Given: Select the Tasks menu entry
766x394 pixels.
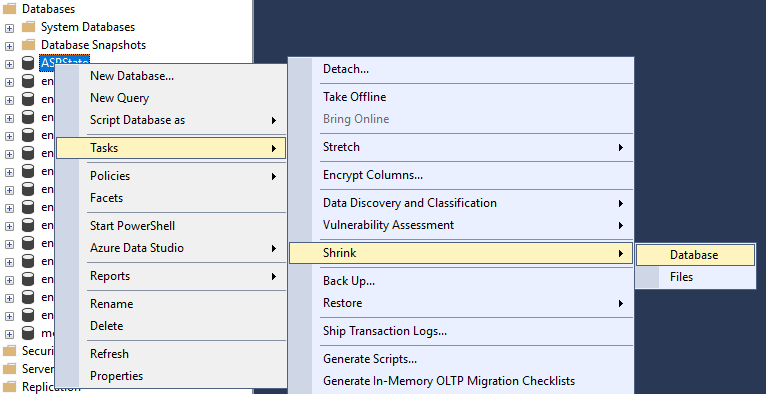Looking at the screenshot, I should coord(171,148).
